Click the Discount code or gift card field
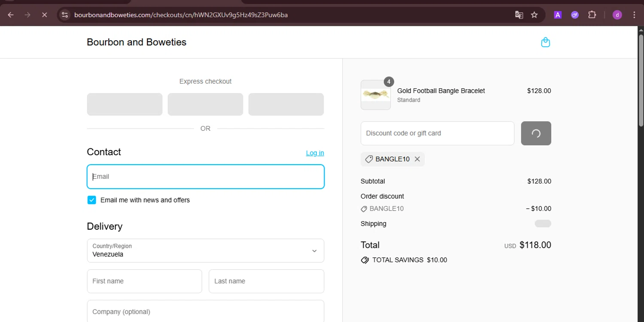 [437, 133]
